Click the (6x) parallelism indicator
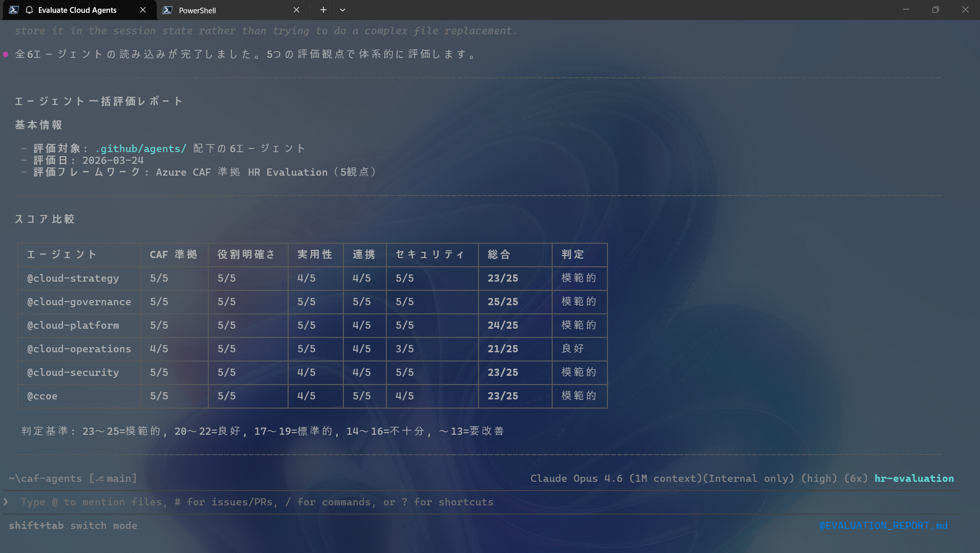This screenshot has width=980, height=553. (x=855, y=478)
